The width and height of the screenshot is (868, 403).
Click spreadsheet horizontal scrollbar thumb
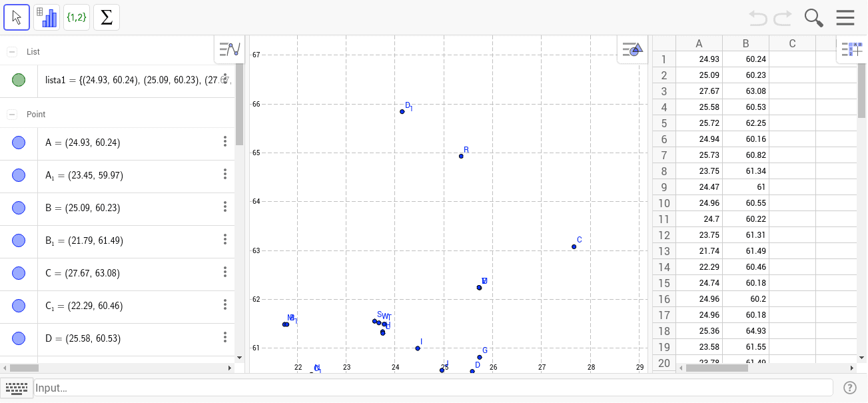point(717,368)
